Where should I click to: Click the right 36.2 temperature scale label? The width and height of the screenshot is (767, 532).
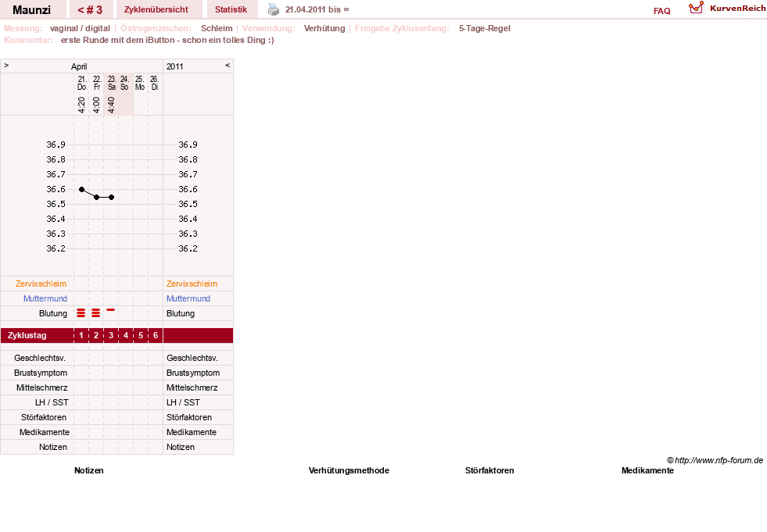pyautogui.click(x=188, y=248)
